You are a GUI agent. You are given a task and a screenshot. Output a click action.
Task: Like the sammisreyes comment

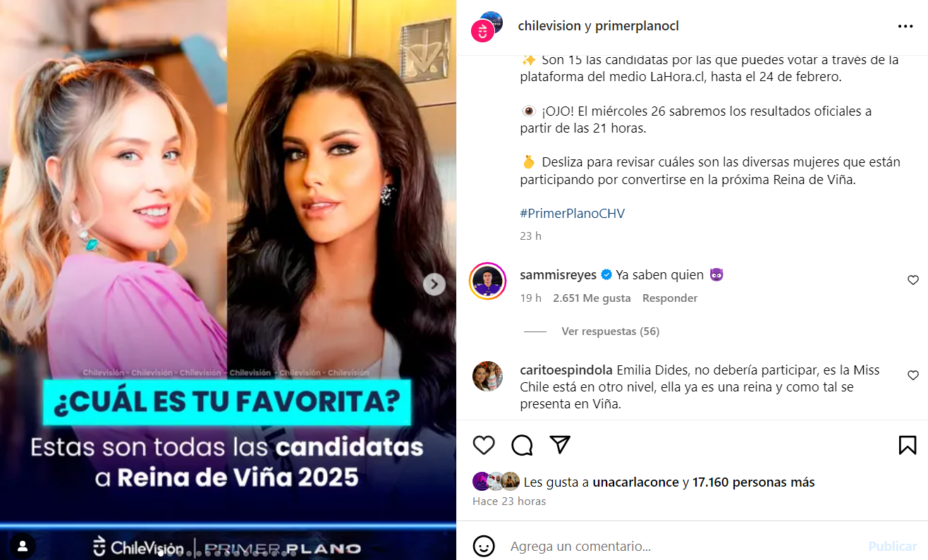click(x=913, y=280)
